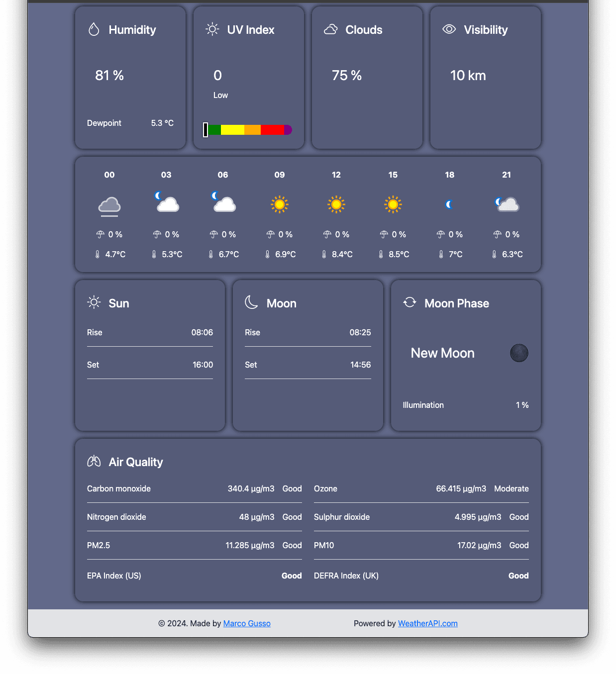
Task: Select the Sun card sunrise icon
Action: tap(94, 302)
